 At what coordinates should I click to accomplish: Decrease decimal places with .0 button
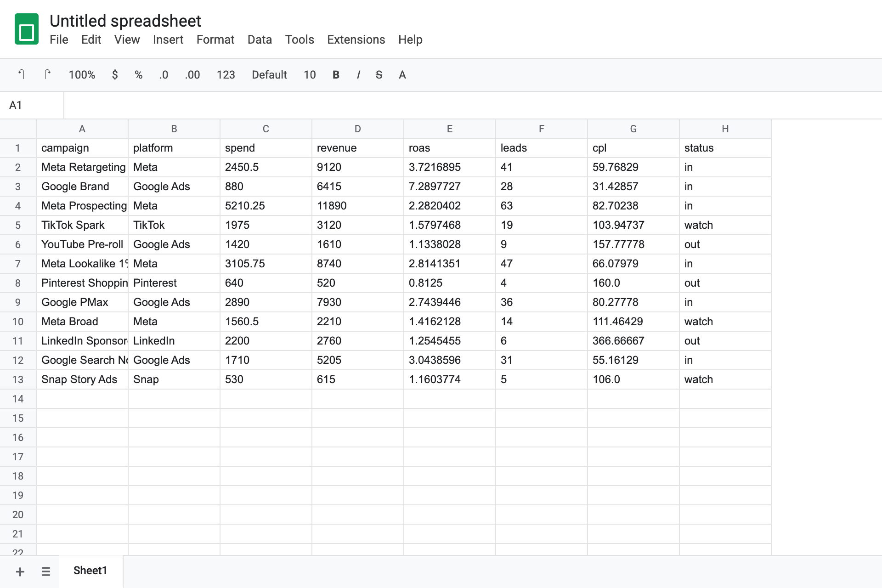(x=164, y=74)
